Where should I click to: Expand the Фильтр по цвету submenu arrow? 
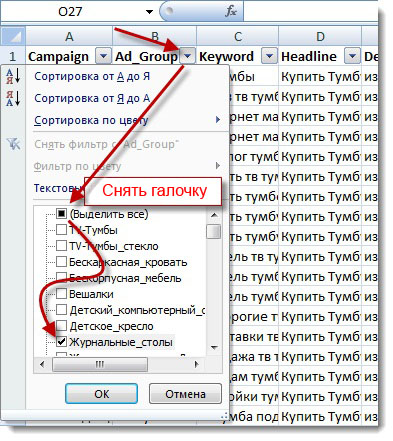click(218, 165)
